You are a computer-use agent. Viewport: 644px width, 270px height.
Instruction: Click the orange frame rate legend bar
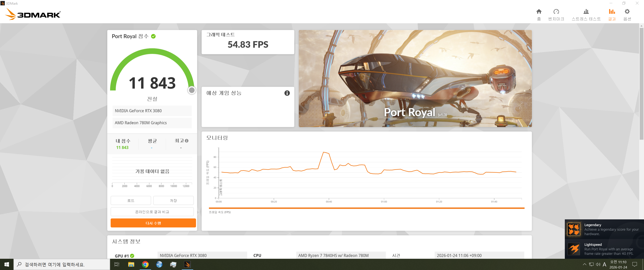pyautogui.click(x=366, y=208)
